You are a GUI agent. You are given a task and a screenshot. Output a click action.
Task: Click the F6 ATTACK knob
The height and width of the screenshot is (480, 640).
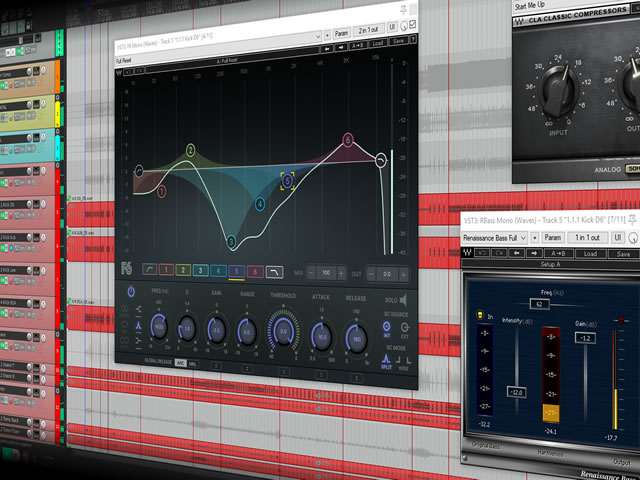pyautogui.click(x=322, y=337)
